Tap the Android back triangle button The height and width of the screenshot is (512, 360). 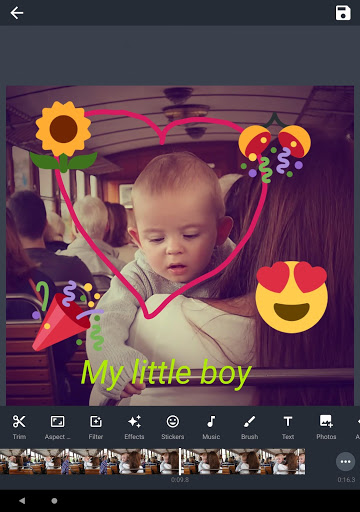pos(22,501)
